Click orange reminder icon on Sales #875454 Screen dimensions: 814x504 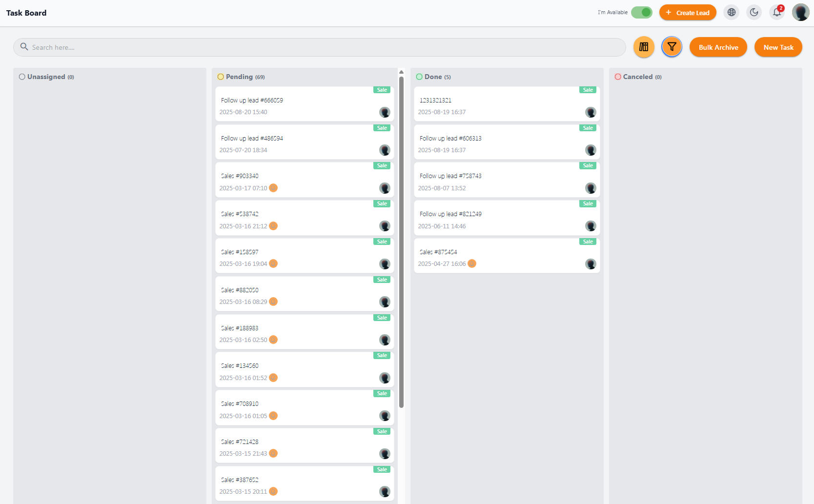[472, 263]
